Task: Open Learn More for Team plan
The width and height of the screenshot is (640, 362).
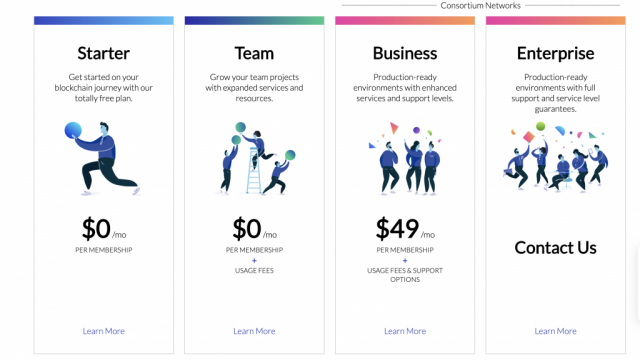Action: (254, 331)
